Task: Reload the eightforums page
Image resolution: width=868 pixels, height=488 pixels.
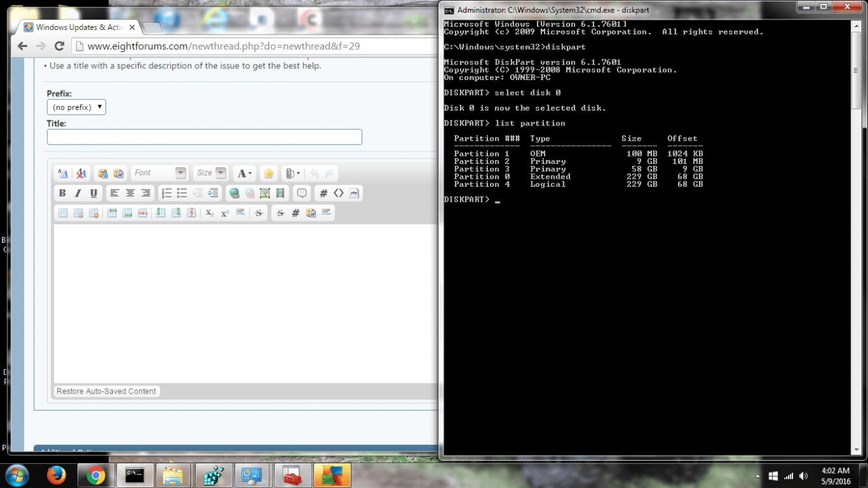Action: [x=59, y=46]
